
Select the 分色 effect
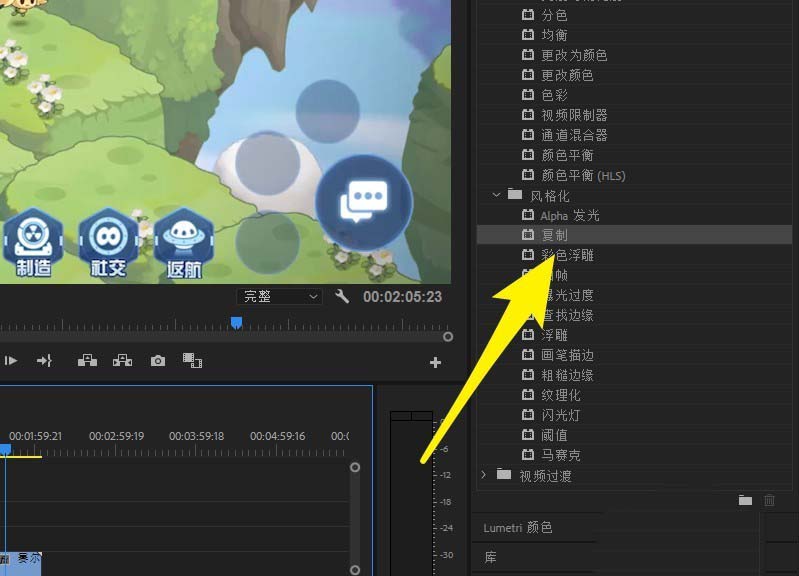click(x=554, y=15)
